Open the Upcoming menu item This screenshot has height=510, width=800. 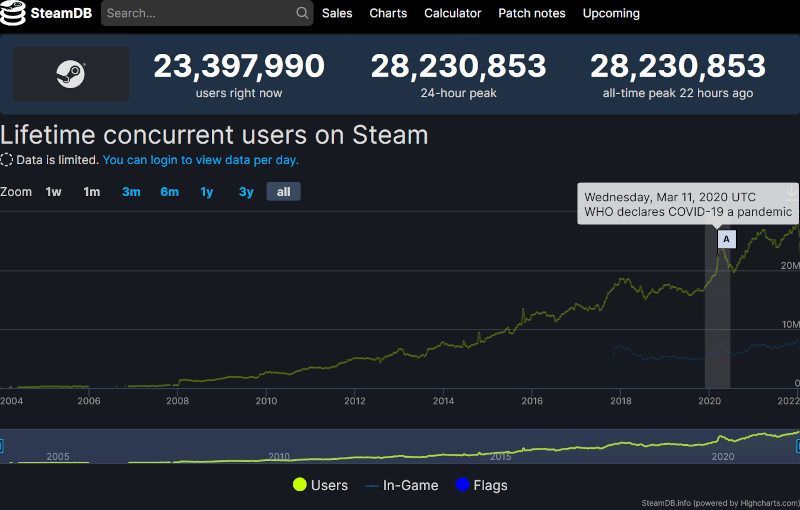point(611,13)
